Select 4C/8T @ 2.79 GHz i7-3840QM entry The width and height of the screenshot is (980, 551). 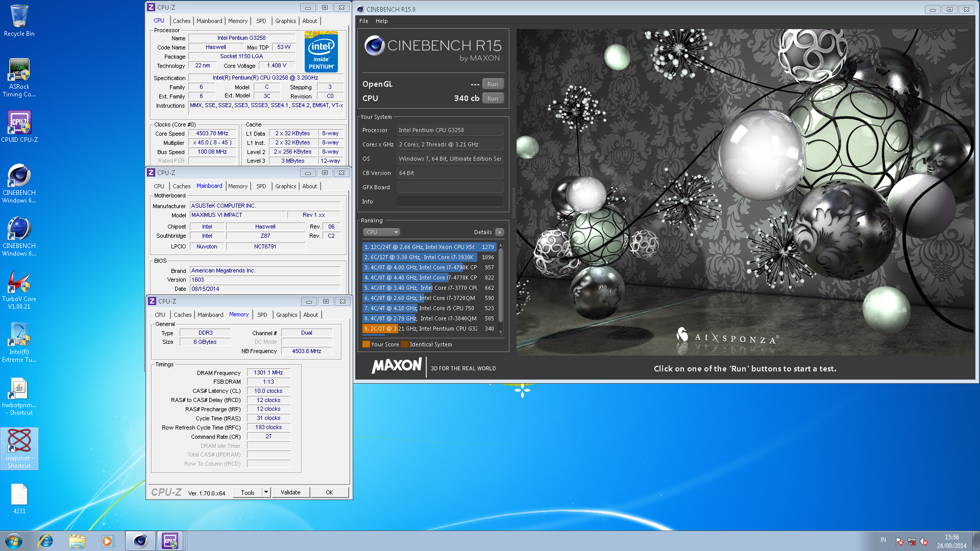pyautogui.click(x=429, y=318)
